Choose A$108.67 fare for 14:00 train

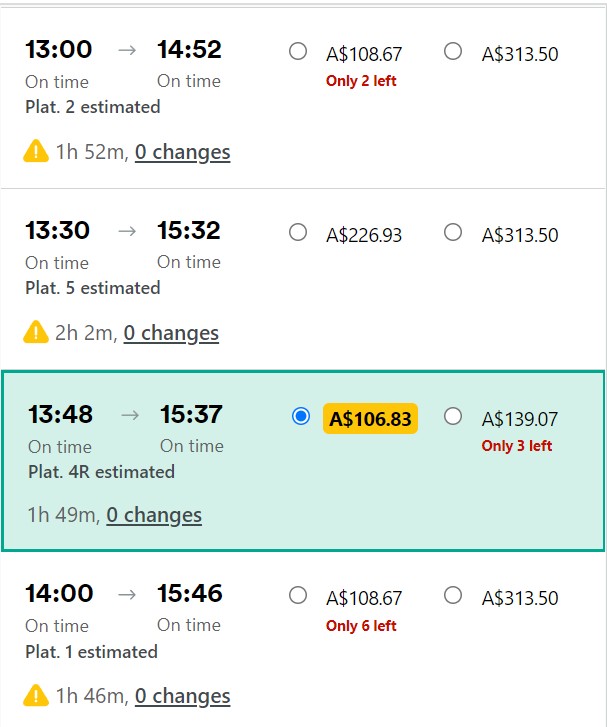298,595
